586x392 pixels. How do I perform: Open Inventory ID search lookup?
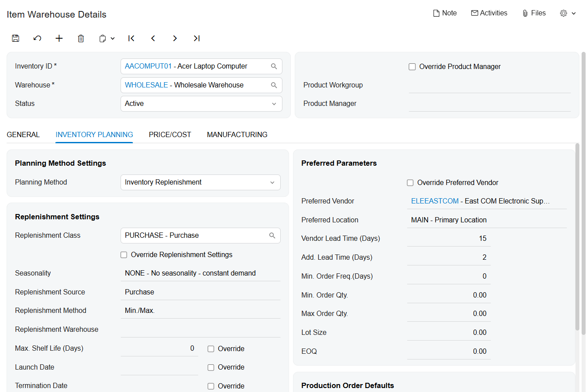(274, 66)
